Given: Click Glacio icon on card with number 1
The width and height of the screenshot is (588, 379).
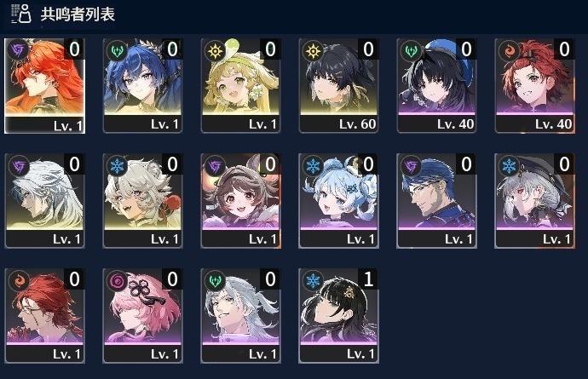Looking at the screenshot, I should 313,280.
